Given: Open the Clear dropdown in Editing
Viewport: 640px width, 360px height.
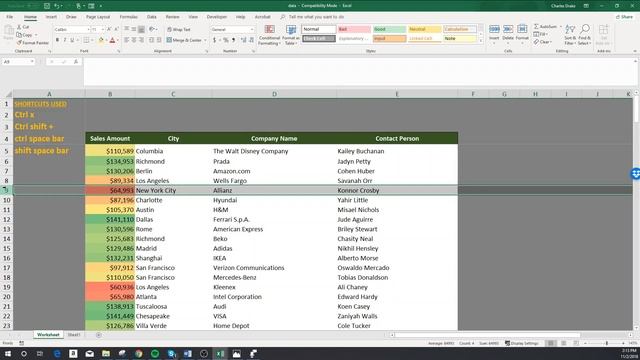Looking at the screenshot, I should (x=543, y=42).
